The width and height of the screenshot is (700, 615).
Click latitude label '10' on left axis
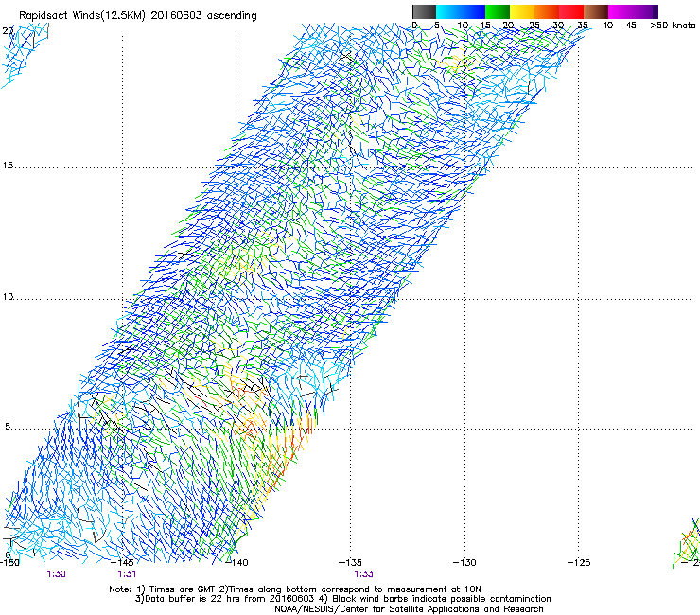[8, 296]
